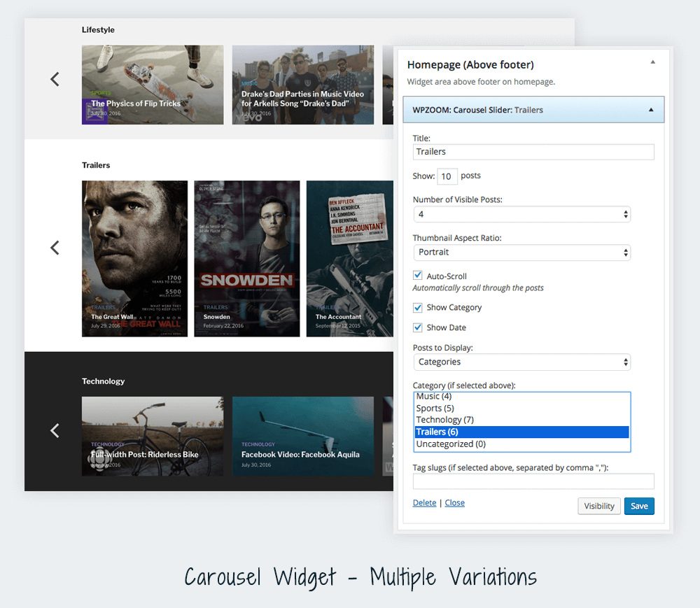Click the Technology section heading
Screen dimensions: 700x608
pyautogui.click(x=103, y=381)
